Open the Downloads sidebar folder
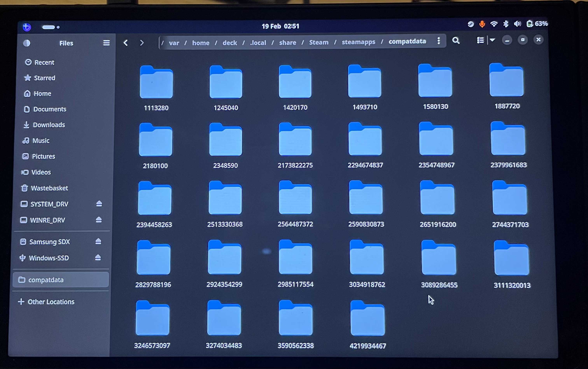 (49, 125)
